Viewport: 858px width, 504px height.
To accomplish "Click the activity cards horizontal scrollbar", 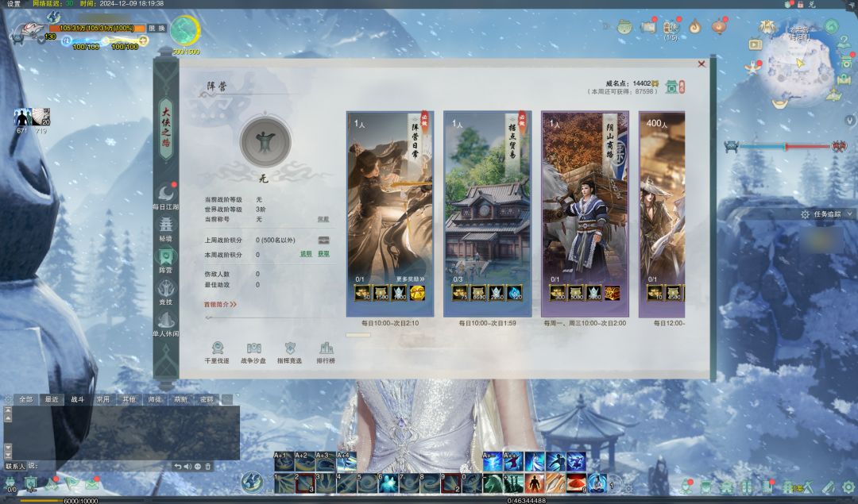I will coord(358,335).
